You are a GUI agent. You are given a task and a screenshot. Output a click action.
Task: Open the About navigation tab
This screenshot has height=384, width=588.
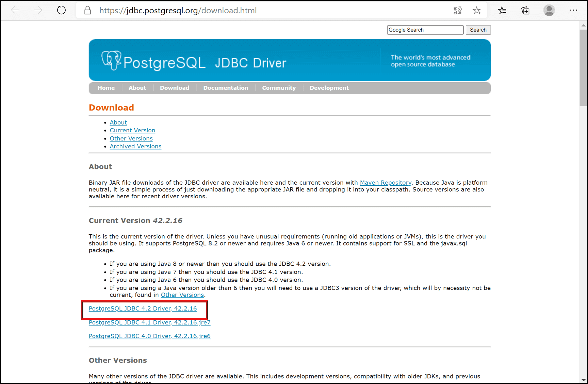coord(137,88)
